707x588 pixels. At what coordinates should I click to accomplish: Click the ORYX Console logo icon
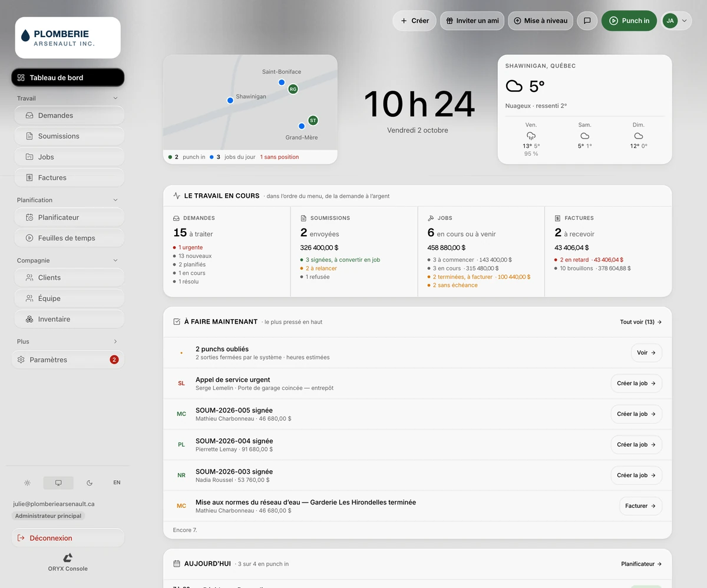pyautogui.click(x=68, y=557)
